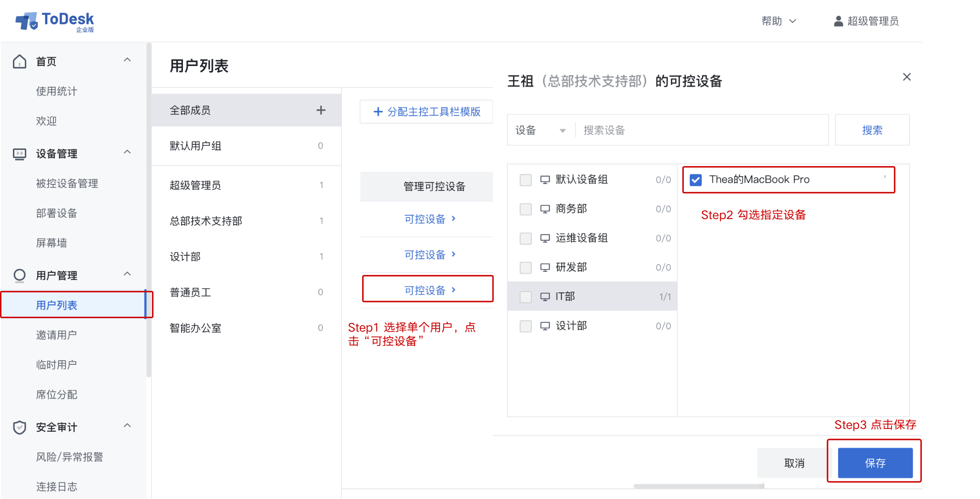This screenshot has height=499, width=980.
Task: Select 超级管理员 user group
Action: (246, 185)
